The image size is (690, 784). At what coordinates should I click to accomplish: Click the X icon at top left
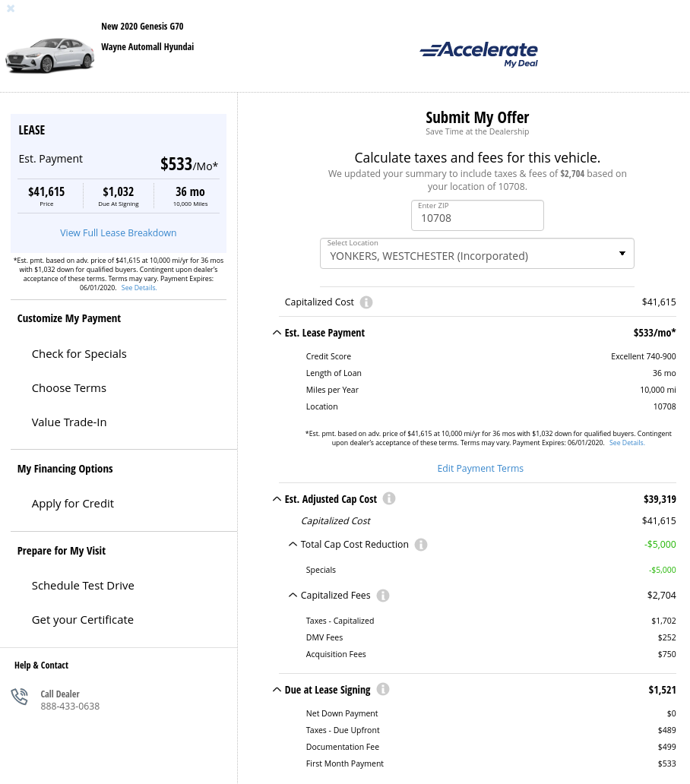pos(11,9)
